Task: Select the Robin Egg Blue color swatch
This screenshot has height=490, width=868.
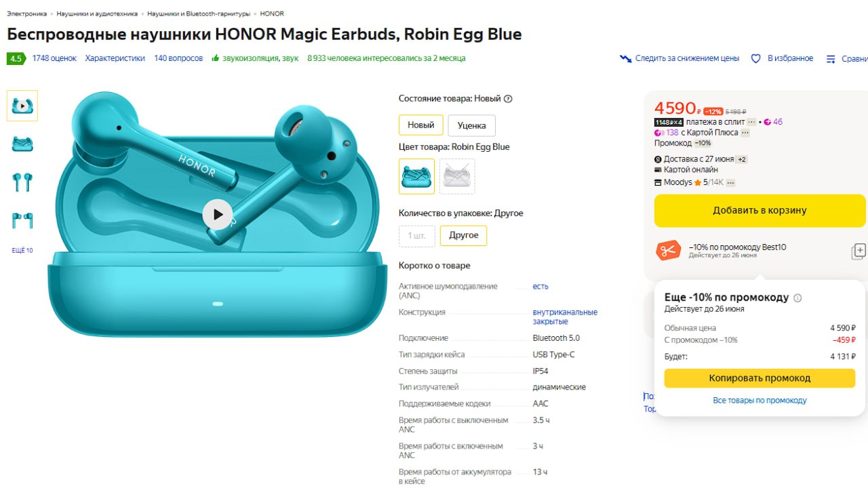Action: [x=416, y=176]
